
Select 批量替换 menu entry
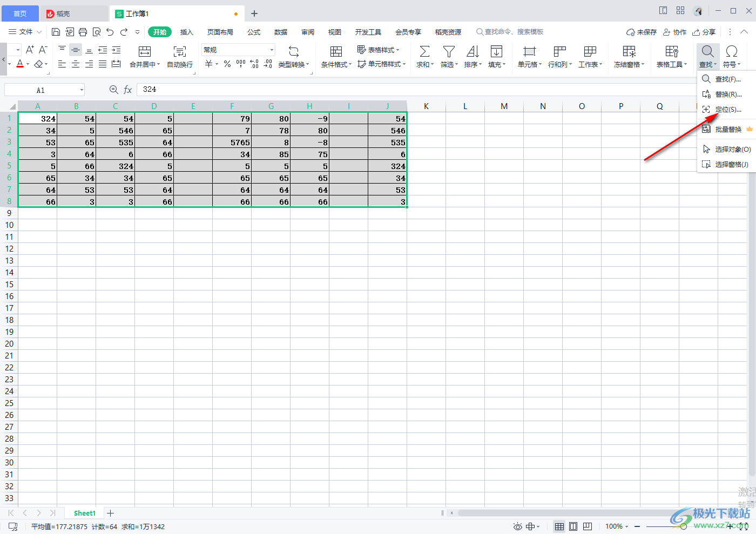point(726,130)
